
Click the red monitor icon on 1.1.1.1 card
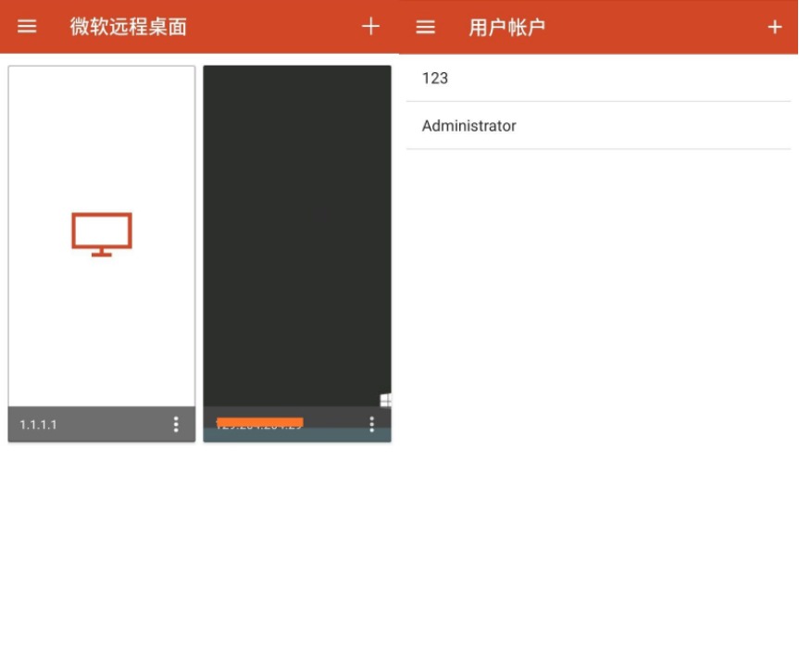coord(102,234)
